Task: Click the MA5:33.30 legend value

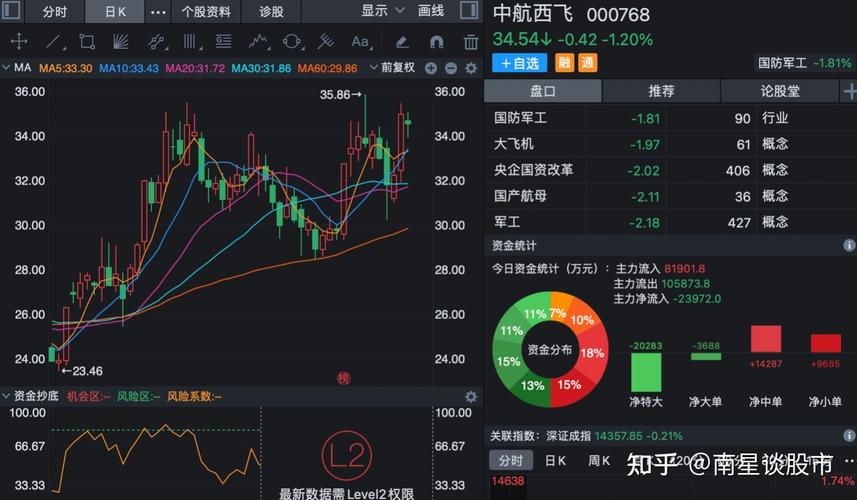Action: coord(66,68)
